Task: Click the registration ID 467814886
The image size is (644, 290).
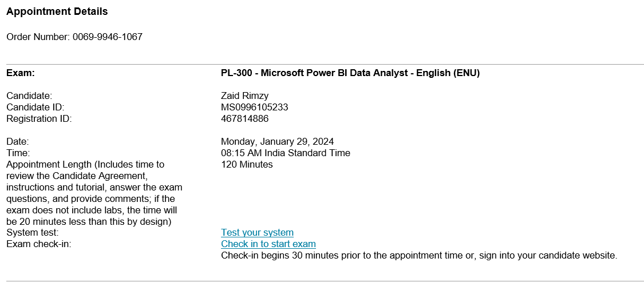Action: pos(245,119)
